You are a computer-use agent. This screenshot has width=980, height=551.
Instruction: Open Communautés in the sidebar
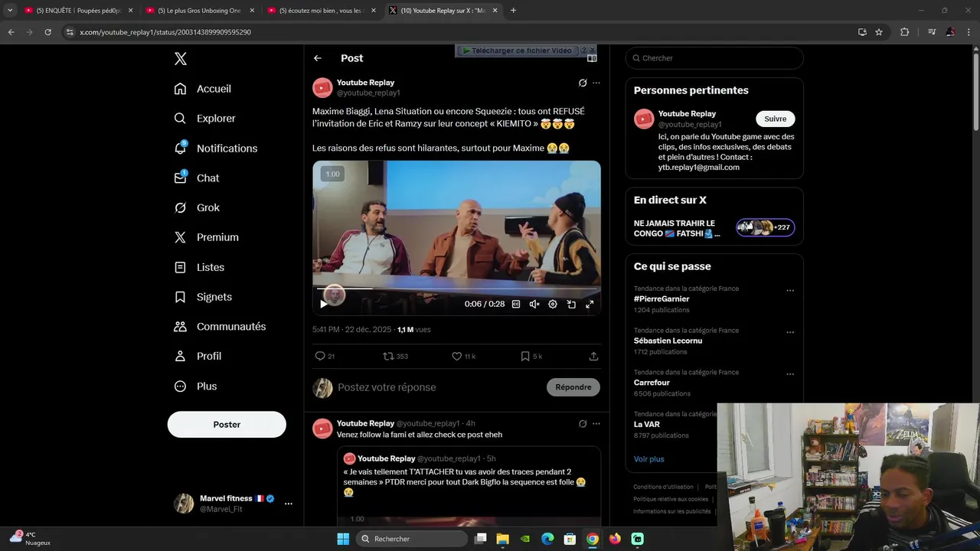[x=220, y=327]
